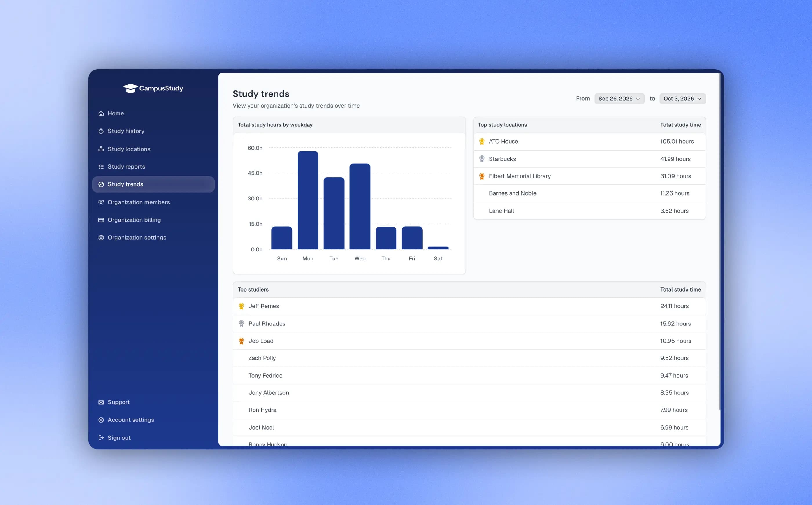Click the gold medal beside Jeff Remes

(241, 306)
